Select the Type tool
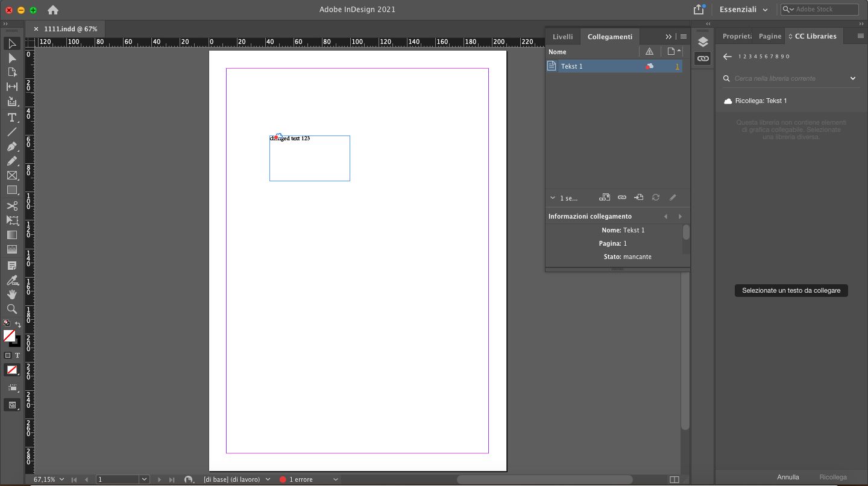Image resolution: width=868 pixels, height=486 pixels. tap(12, 117)
